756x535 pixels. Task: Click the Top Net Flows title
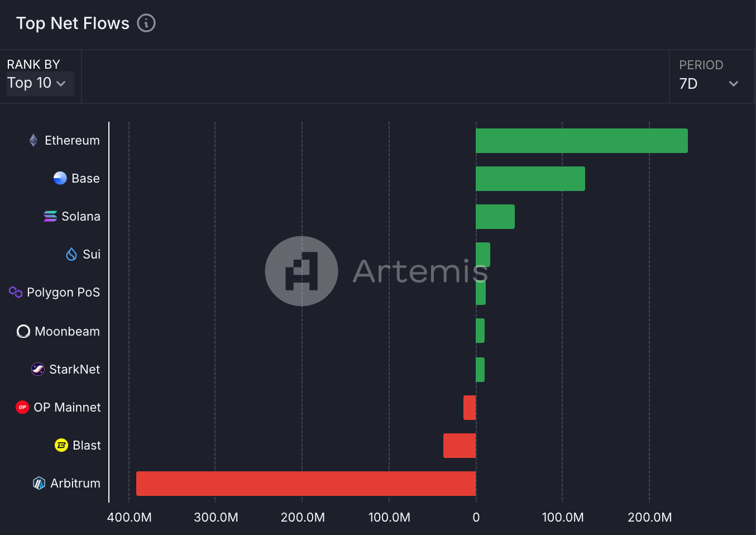click(73, 23)
